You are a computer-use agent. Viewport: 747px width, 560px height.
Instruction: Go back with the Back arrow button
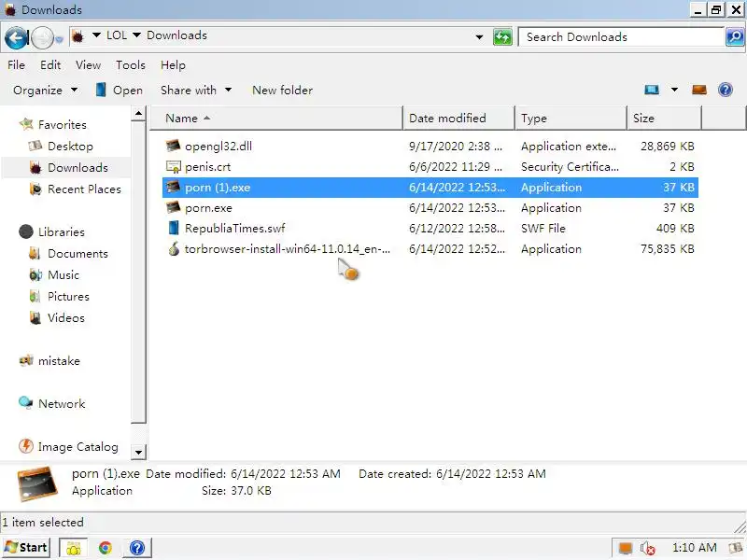tap(16, 37)
